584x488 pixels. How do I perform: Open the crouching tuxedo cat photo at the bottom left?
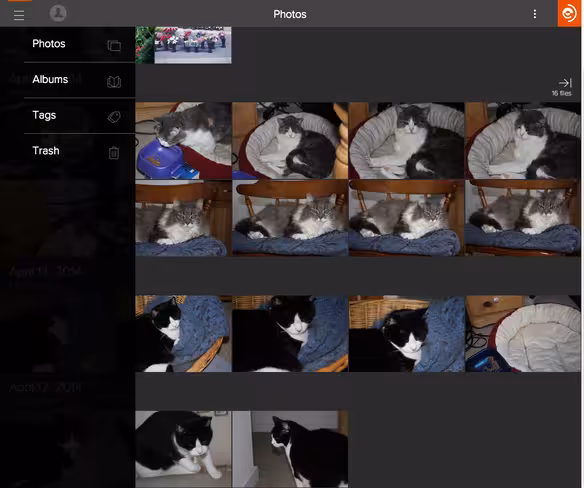(x=183, y=449)
